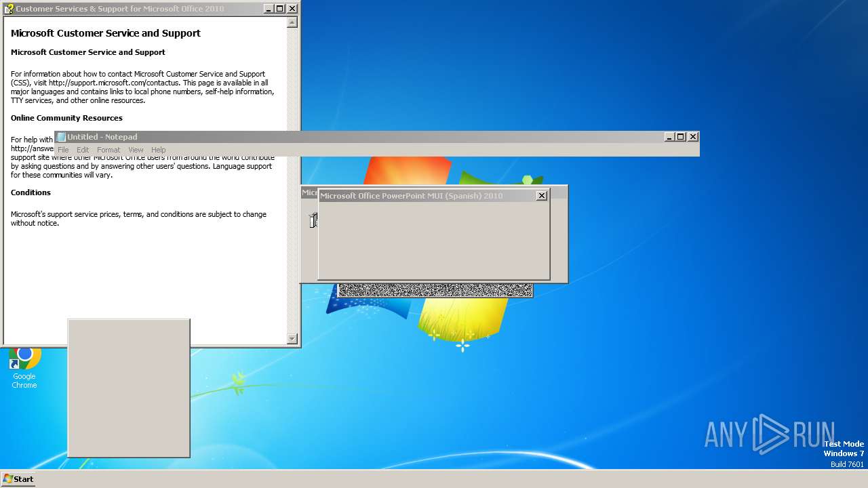Open the Notepad Format menu
Screen dimensions: 868x488
tap(108, 150)
